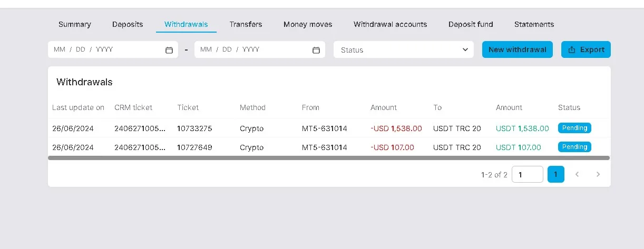Click the From column header
The image size is (644, 249).
310,107
